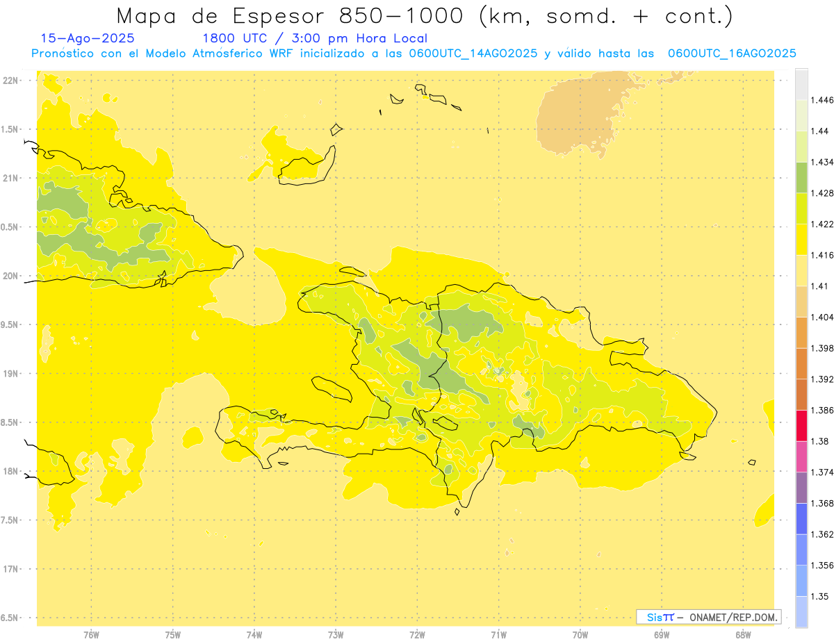834x644 pixels.
Task: Click the colorbar value 1.398
Action: tap(824, 347)
